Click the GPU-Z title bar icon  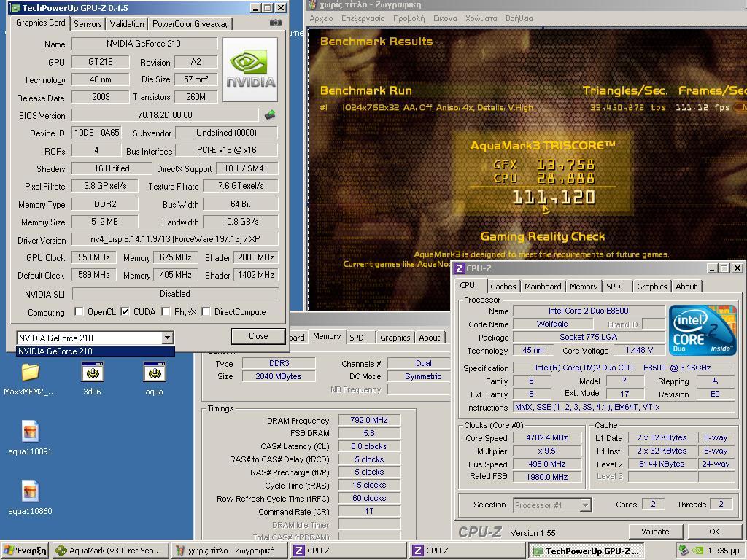15,7
